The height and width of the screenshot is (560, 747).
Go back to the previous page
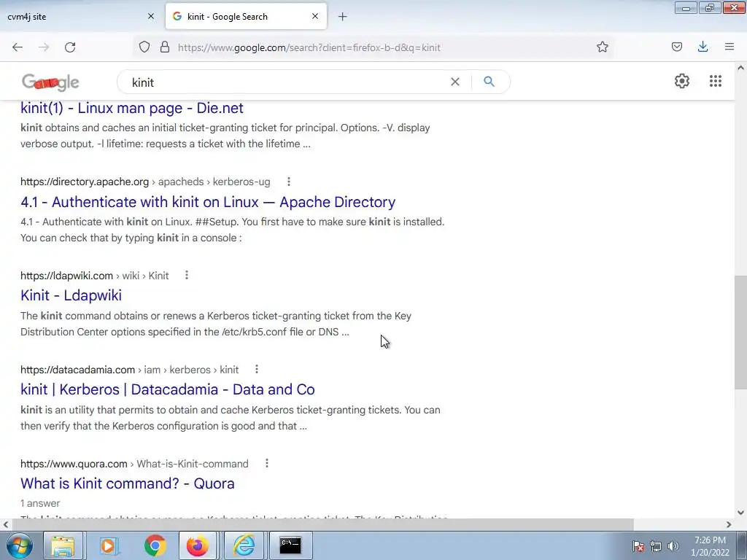tap(18, 47)
